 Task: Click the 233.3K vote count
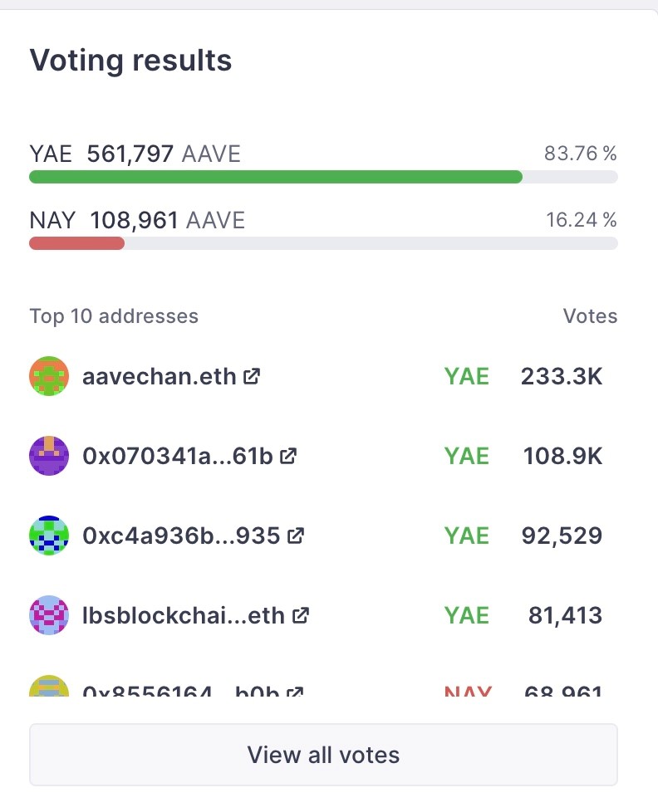coord(562,376)
